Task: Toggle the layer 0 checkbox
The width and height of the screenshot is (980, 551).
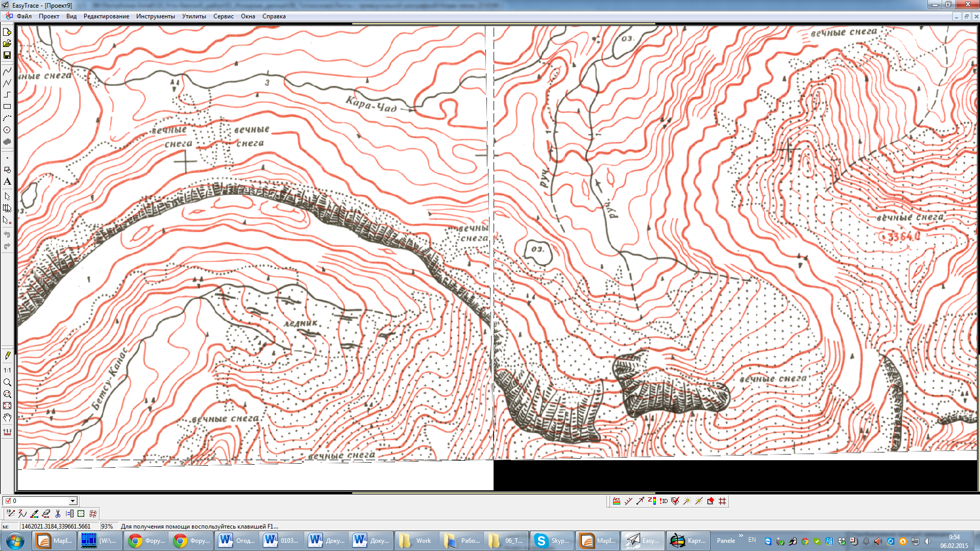Action: [x=8, y=501]
